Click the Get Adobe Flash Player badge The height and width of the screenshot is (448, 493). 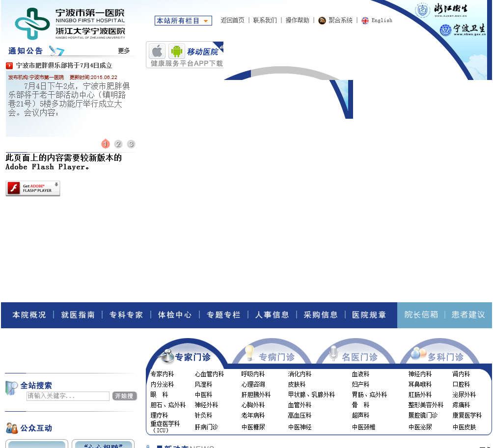(x=33, y=188)
